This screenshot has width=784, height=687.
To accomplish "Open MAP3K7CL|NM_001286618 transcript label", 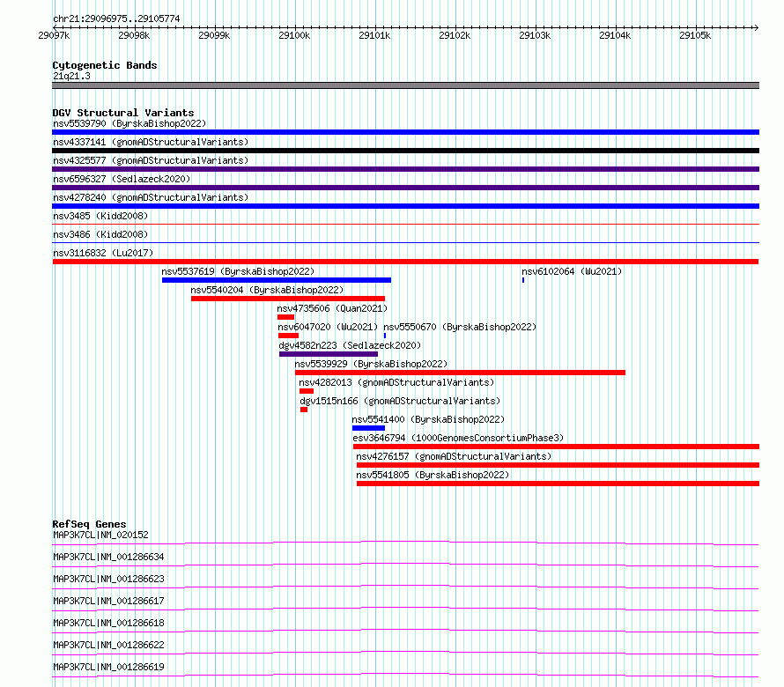I will 108,623.
